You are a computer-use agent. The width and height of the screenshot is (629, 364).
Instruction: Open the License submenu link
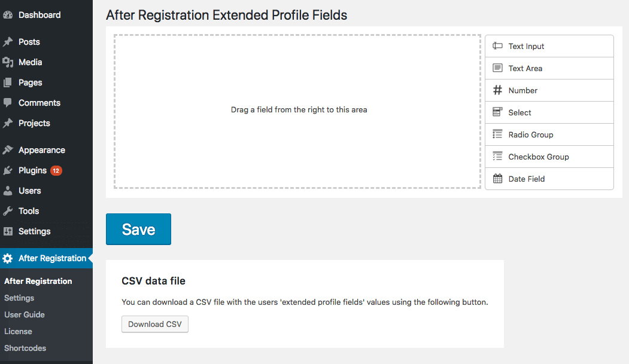18,331
